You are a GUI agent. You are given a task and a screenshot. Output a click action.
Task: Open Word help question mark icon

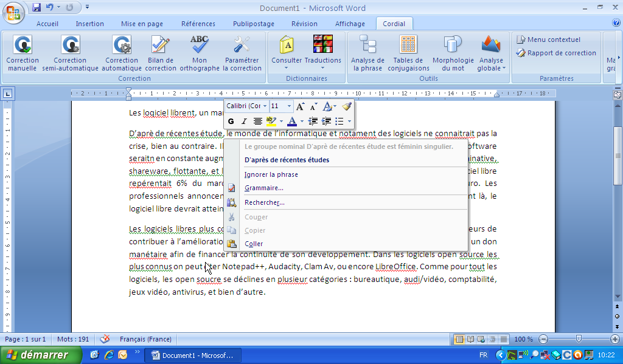point(616,23)
